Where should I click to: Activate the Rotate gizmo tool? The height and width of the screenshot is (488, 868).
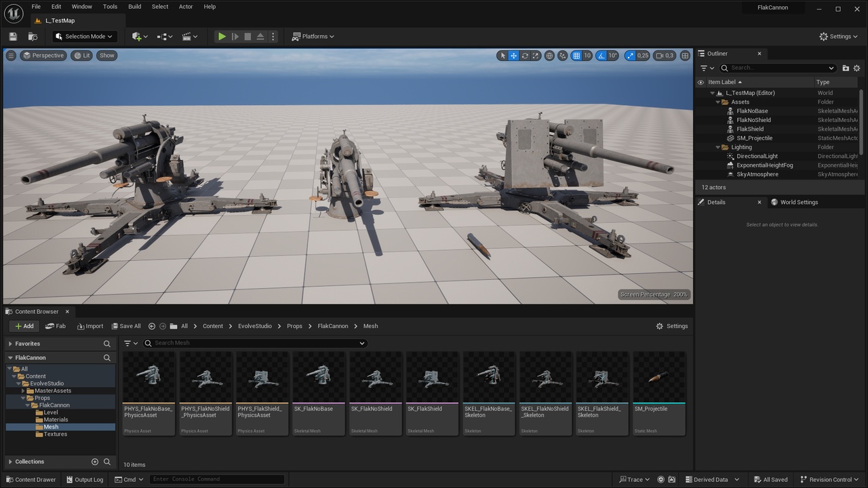[525, 56]
